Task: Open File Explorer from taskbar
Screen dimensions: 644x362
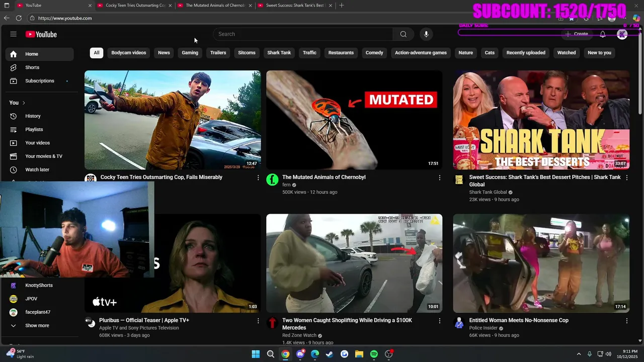Action: tap(359, 354)
